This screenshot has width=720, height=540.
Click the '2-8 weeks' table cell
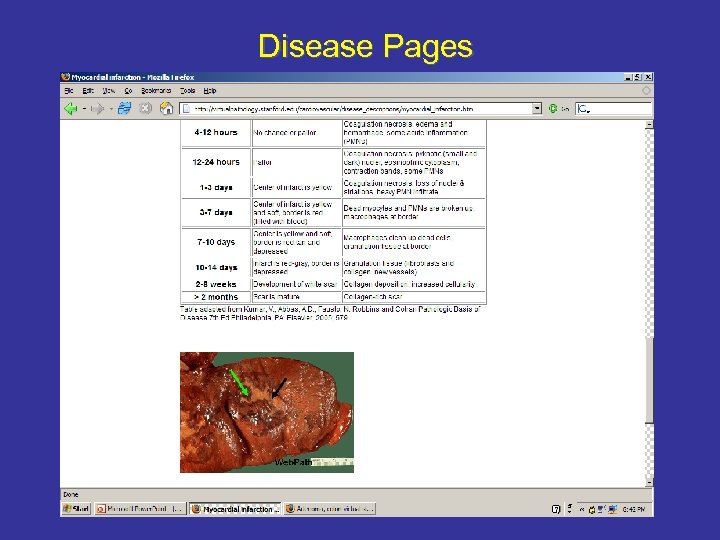[216, 284]
